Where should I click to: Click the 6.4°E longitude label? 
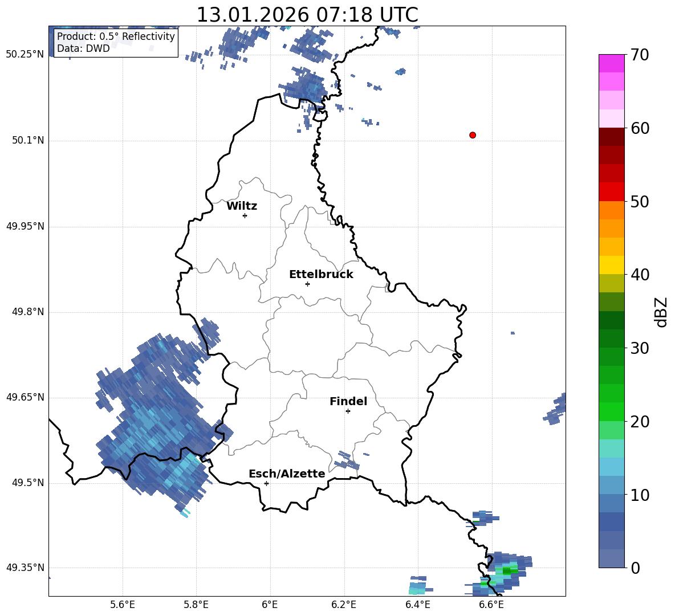tap(417, 605)
